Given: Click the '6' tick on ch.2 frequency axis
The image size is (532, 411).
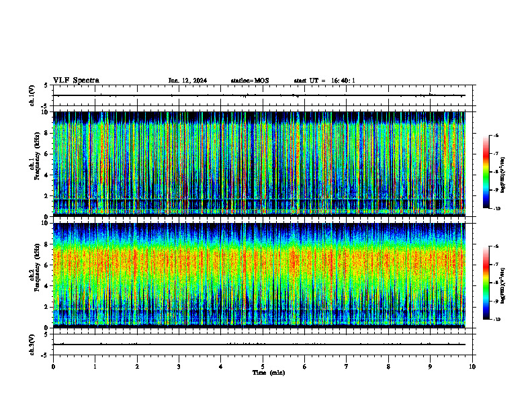Looking at the screenshot, I should [47, 265].
